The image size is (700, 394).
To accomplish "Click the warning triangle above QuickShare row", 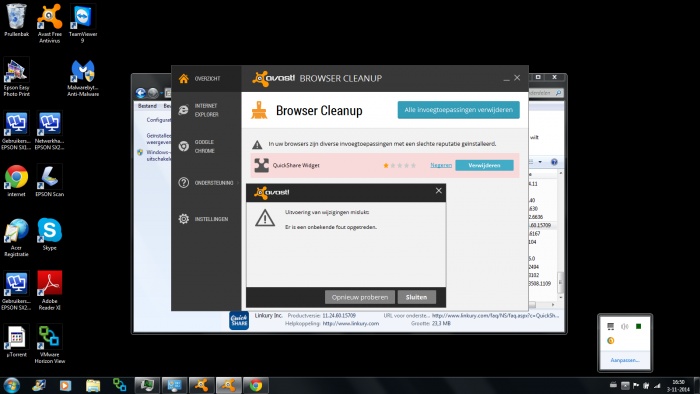I will point(257,144).
